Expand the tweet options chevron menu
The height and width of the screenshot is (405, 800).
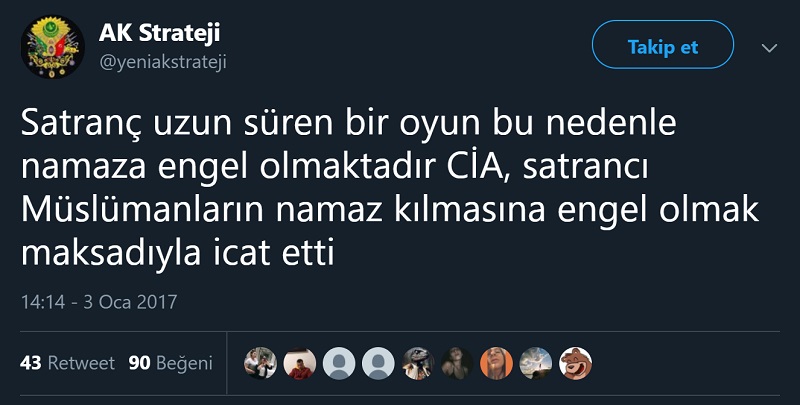pos(769,47)
